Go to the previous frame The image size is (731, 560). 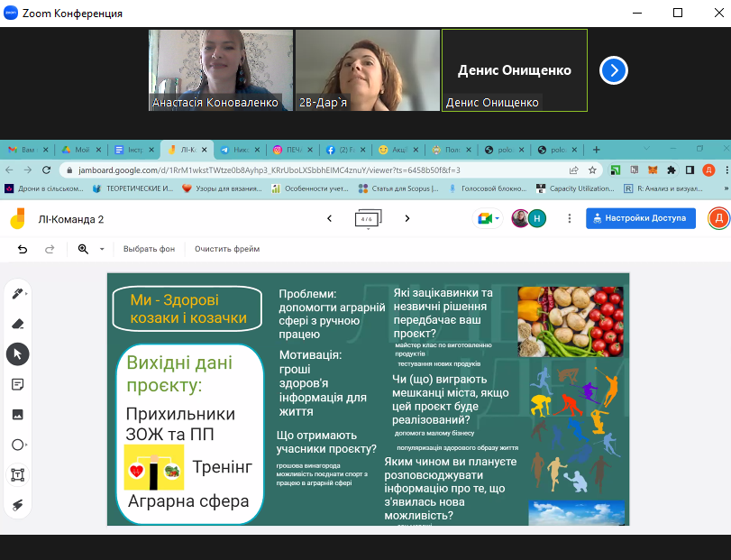329,218
